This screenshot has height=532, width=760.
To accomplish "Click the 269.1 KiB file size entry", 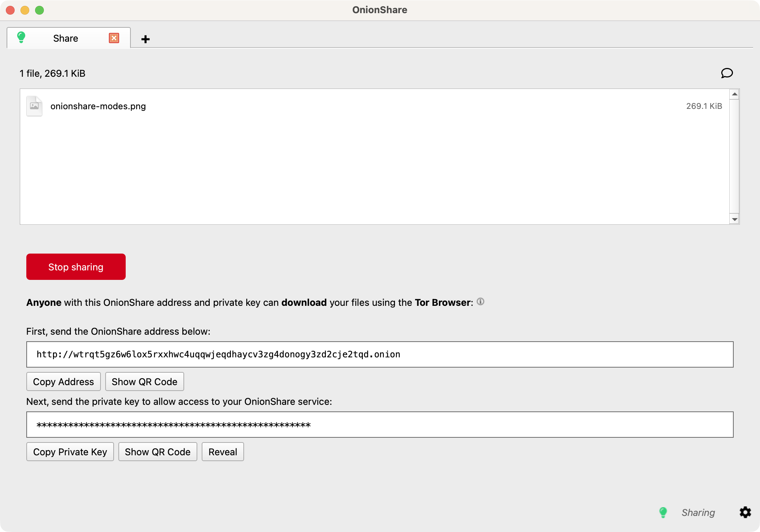I will (704, 106).
